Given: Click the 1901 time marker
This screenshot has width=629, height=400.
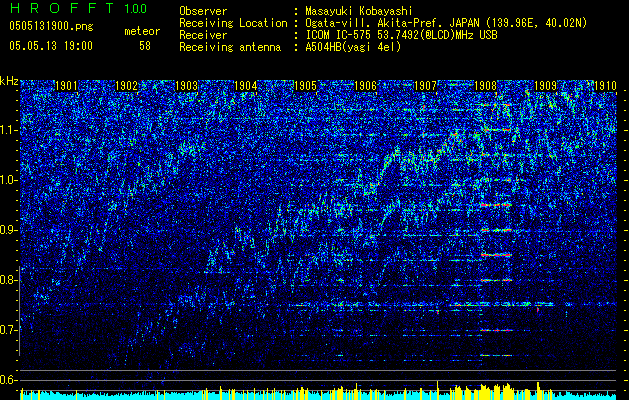Looking at the screenshot, I should coord(66,86).
